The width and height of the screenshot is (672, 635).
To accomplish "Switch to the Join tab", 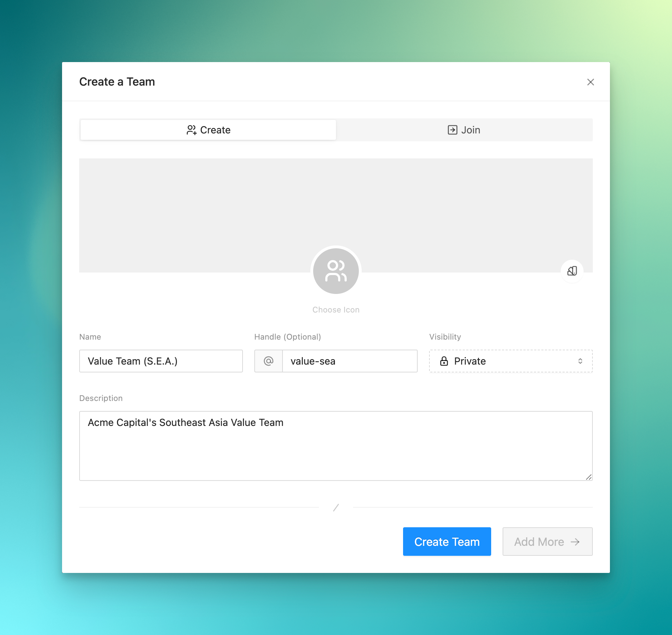I will [464, 130].
